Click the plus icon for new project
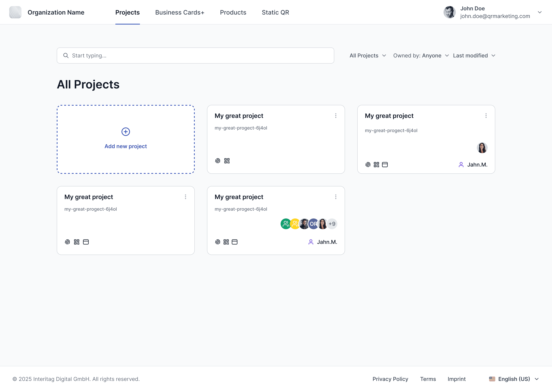The height and width of the screenshot is (392, 552). 125,132
